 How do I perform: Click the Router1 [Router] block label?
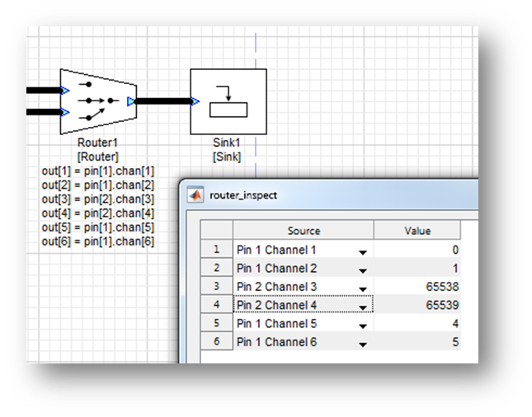pyautogui.click(x=98, y=150)
